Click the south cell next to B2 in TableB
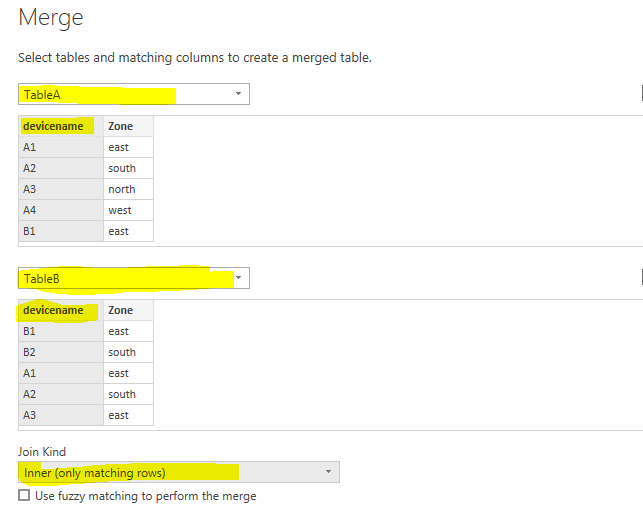Image resolution: width=643 pixels, height=521 pixels. [128, 352]
